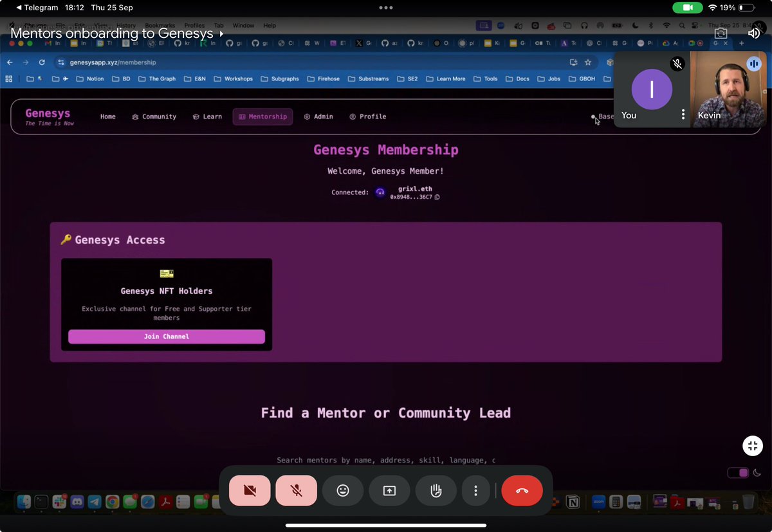Open the Workshops bookmarks folder

pyautogui.click(x=232, y=78)
